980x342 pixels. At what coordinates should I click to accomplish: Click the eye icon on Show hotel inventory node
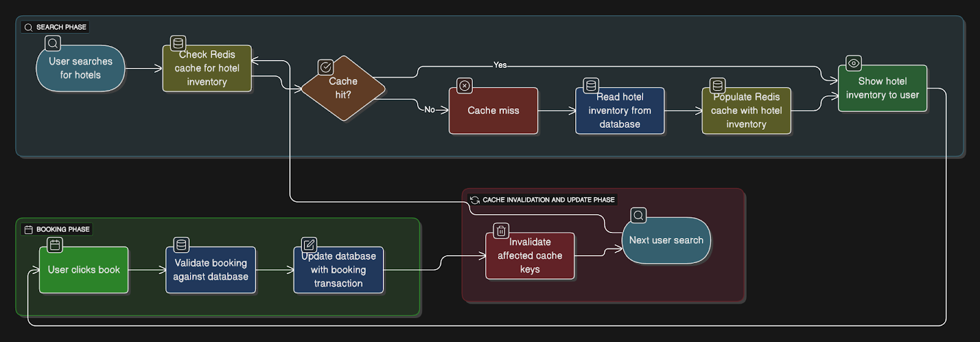pos(854,63)
